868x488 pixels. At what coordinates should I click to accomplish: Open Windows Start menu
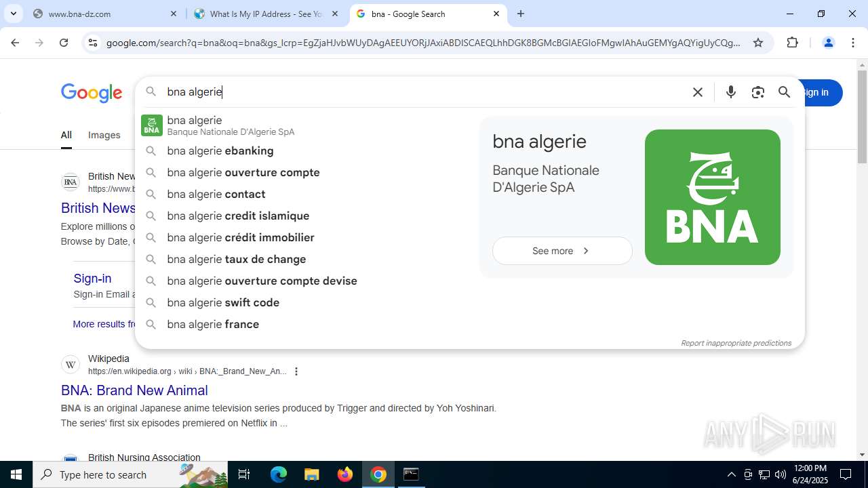click(16, 474)
